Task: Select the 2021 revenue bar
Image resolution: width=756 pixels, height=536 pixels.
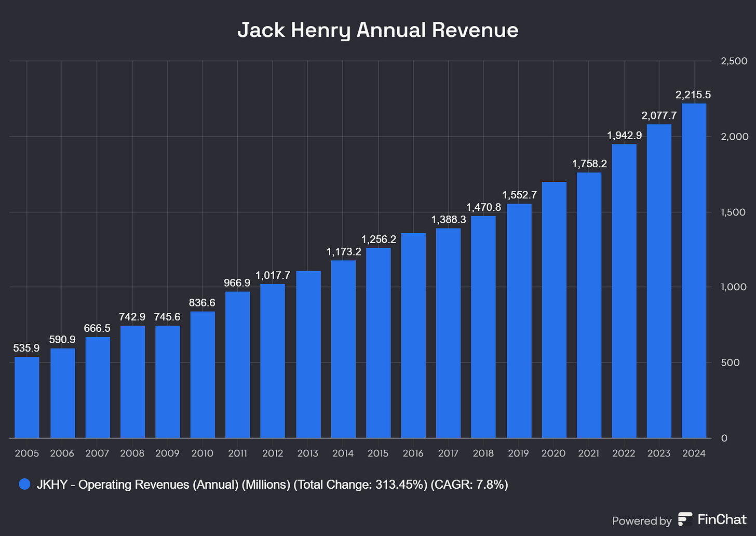Action: [x=589, y=305]
